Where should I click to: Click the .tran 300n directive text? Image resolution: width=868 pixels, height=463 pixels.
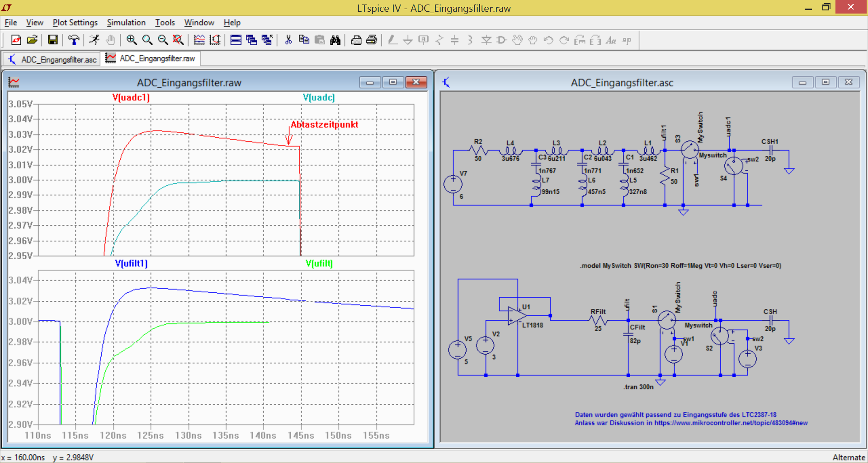[x=638, y=387]
